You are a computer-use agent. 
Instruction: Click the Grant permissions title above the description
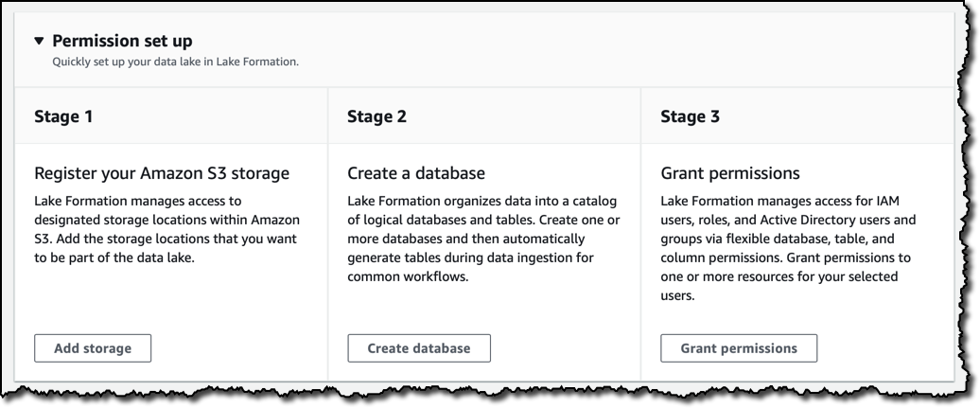pos(730,173)
